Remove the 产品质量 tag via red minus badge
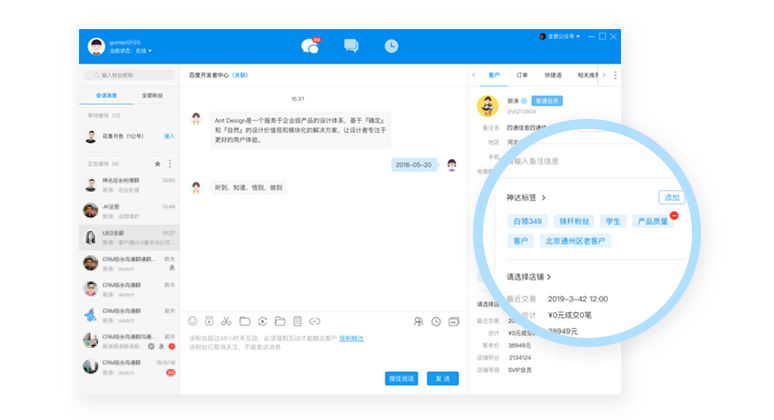 click(673, 215)
